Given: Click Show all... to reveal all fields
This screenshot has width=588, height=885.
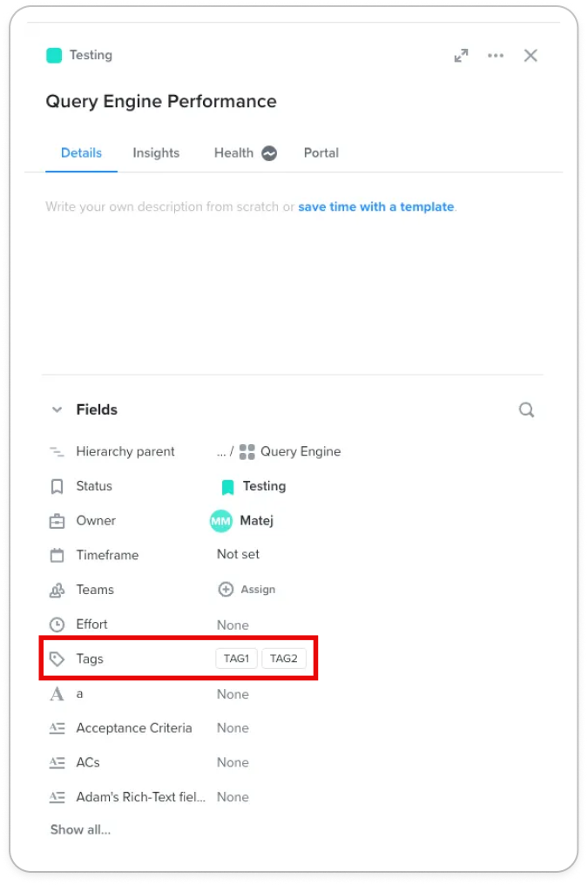Looking at the screenshot, I should (x=80, y=829).
